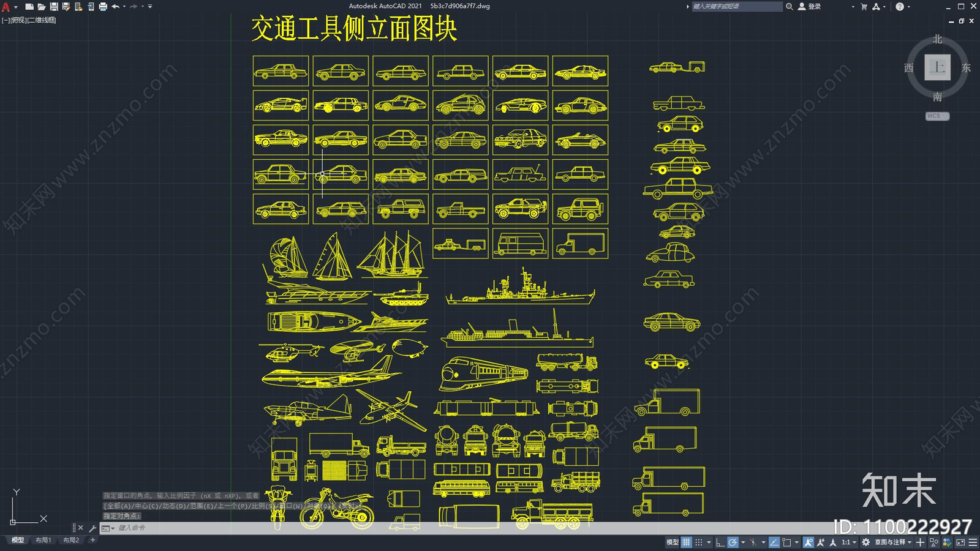The width and height of the screenshot is (980, 551).
Task: Click the Save As icon
Action: [x=66, y=6]
